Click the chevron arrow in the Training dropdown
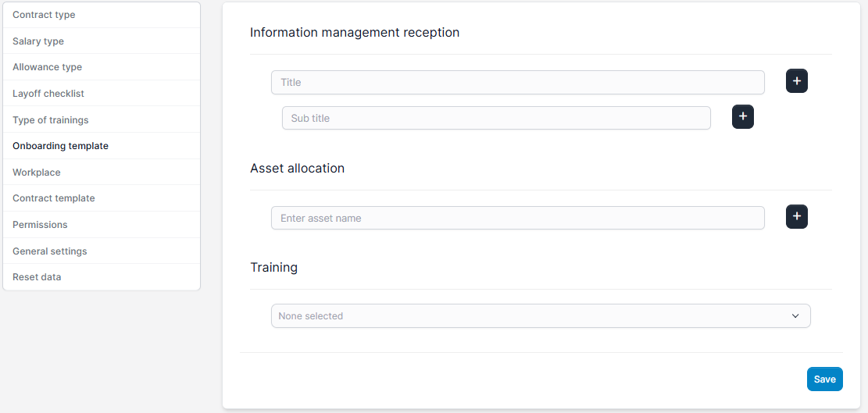The image size is (868, 413). point(795,316)
